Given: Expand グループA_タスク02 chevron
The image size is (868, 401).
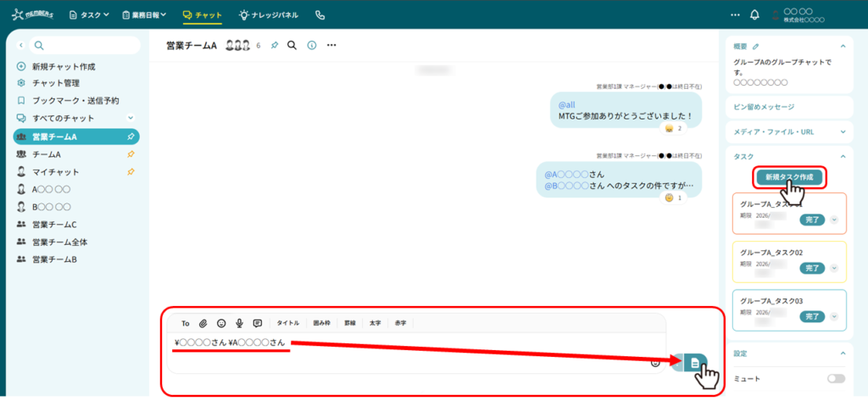Looking at the screenshot, I should point(834,268).
